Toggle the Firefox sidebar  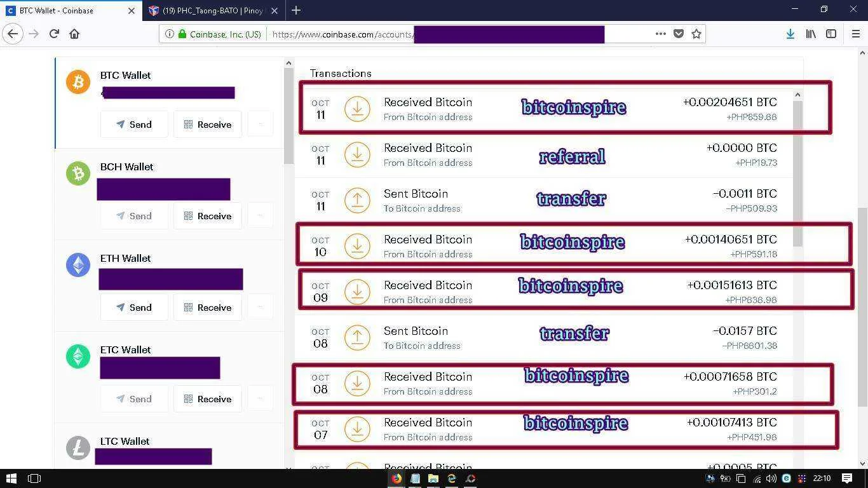click(x=831, y=34)
